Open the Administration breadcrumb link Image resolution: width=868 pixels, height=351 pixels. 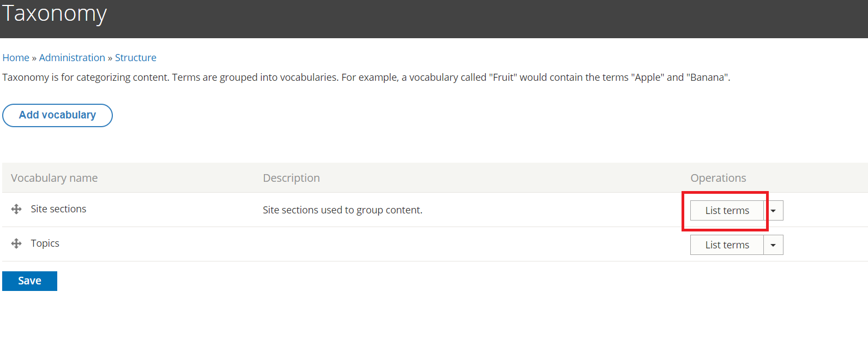(x=72, y=58)
